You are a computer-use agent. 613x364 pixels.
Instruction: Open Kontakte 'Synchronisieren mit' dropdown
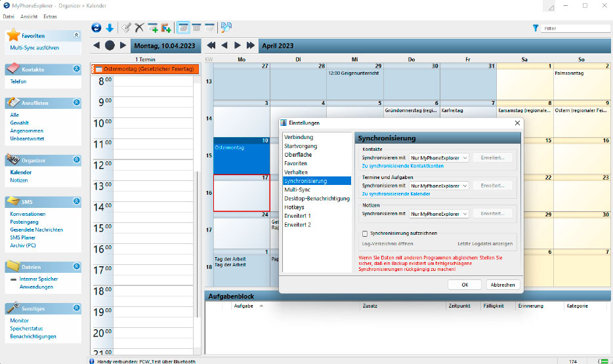[x=439, y=157]
